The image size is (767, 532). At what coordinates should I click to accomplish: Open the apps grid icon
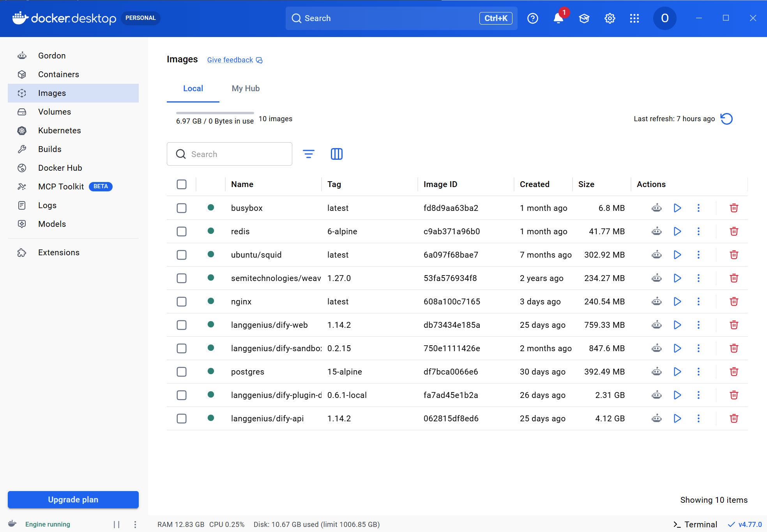[634, 18]
